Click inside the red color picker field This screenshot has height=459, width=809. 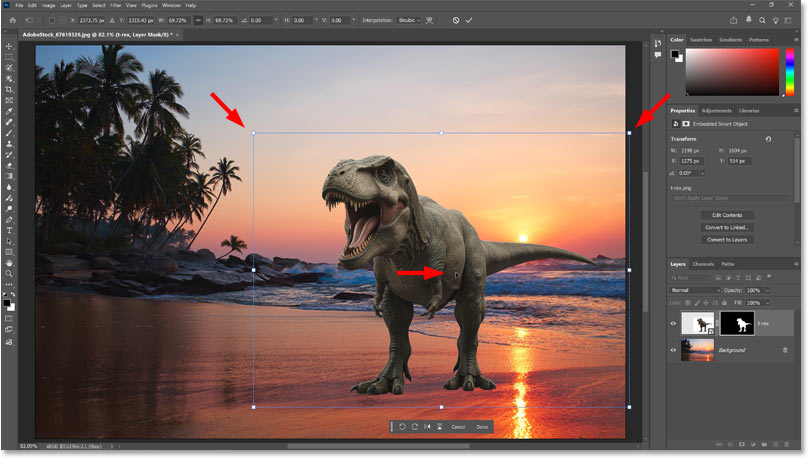tap(732, 72)
